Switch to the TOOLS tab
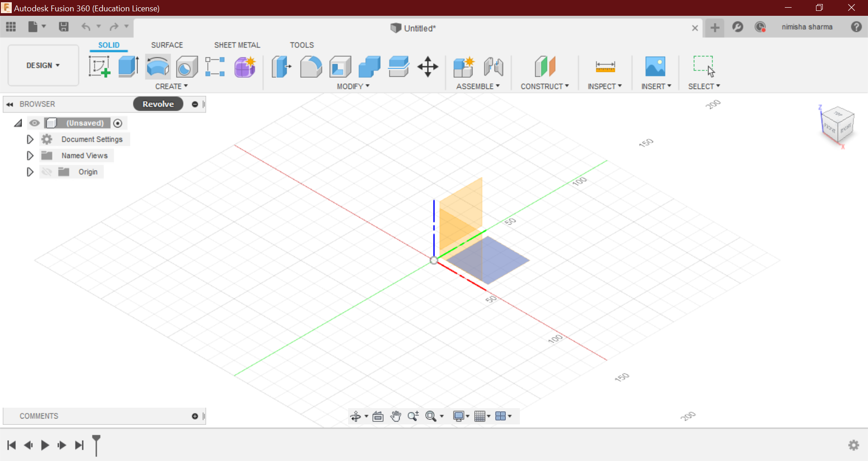This screenshot has height=461, width=868. pos(302,45)
